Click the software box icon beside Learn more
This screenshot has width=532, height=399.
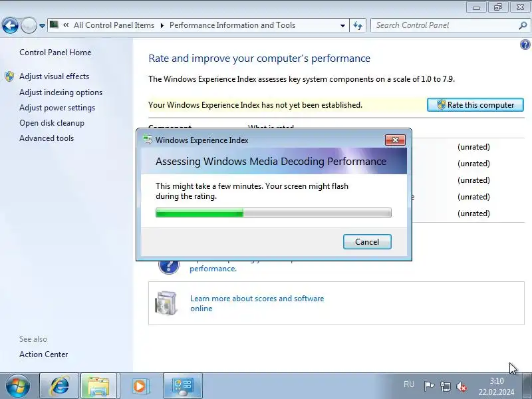166,303
